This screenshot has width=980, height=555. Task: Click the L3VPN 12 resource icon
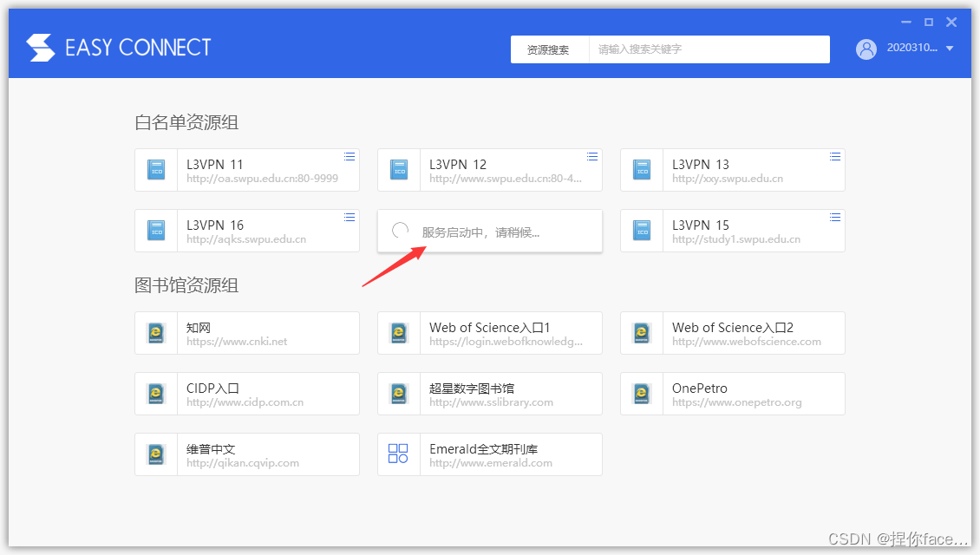point(399,170)
